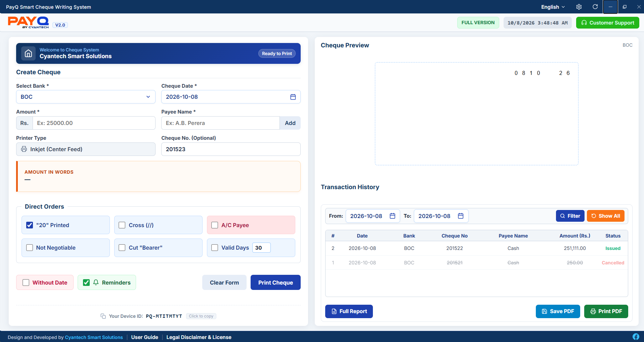The width and height of the screenshot is (644, 342).
Task: Open the English language dropdown
Action: (x=553, y=7)
